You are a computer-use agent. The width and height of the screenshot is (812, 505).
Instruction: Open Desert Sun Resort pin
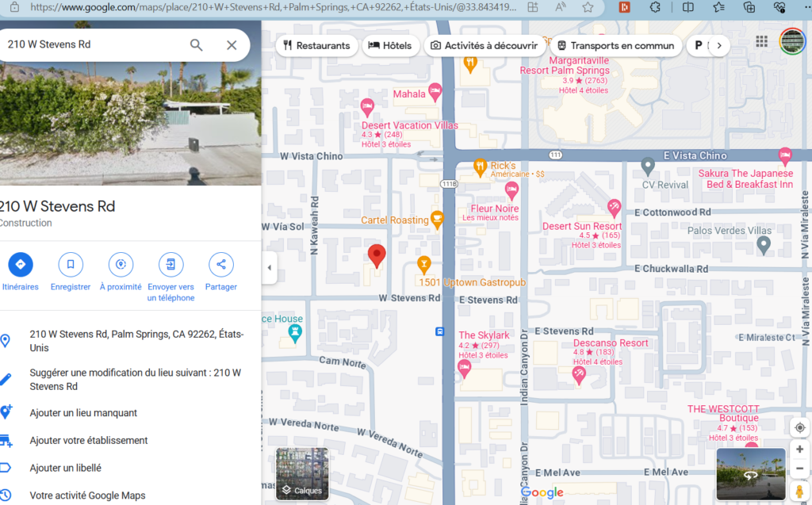point(615,209)
